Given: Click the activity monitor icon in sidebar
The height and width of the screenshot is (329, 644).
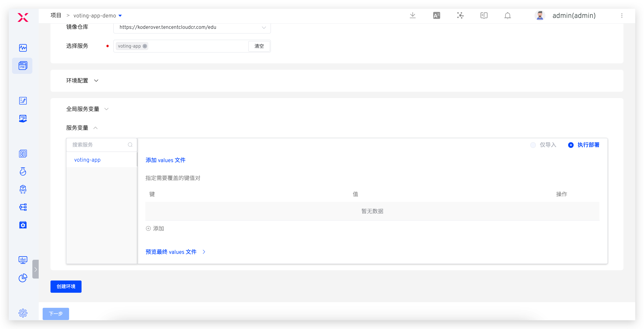Looking at the screenshot, I should (x=23, y=48).
